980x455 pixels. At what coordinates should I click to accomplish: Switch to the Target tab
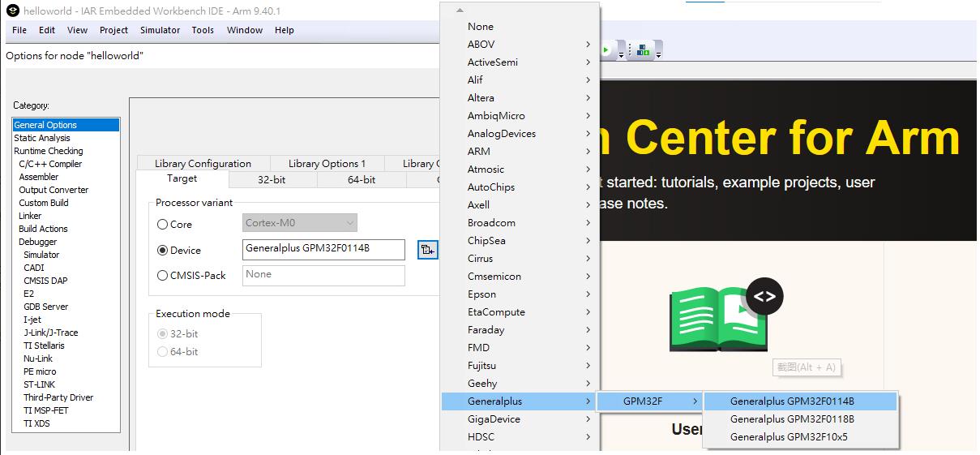[x=182, y=178]
